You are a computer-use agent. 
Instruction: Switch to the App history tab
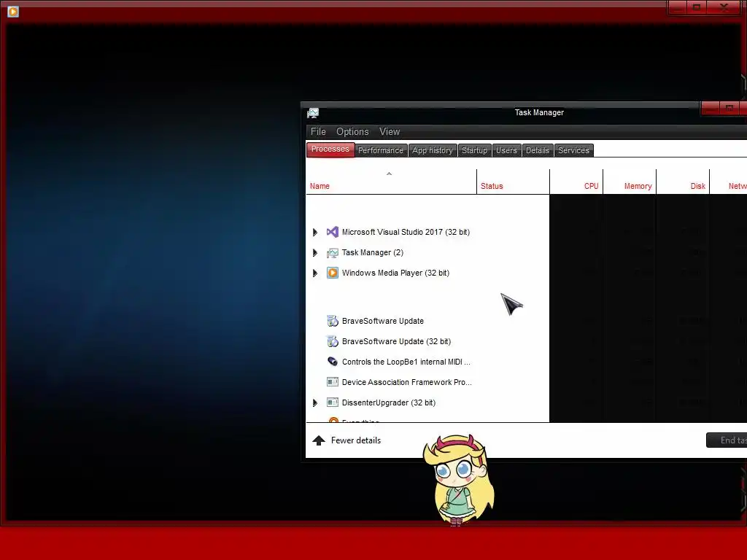coord(433,150)
